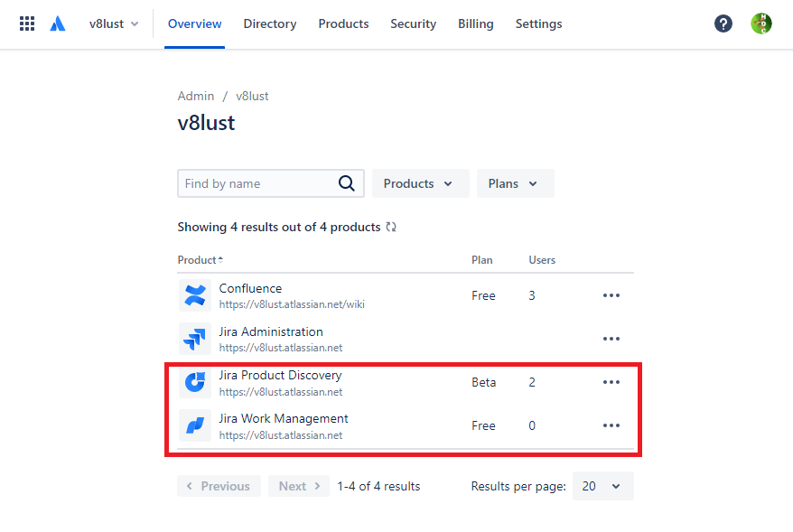Viewport: 793px width, 532px height.
Task: Open the Jira Product Discovery name
Action: pos(280,375)
